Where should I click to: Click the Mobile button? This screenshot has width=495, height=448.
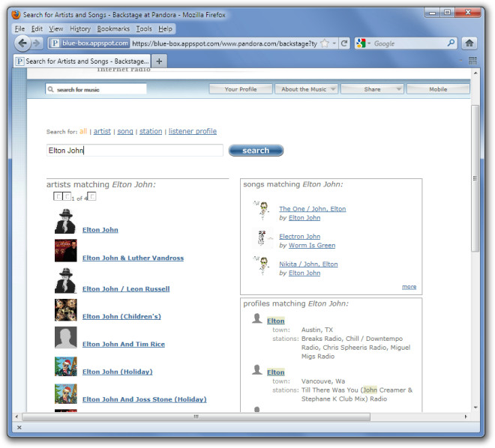coord(438,89)
